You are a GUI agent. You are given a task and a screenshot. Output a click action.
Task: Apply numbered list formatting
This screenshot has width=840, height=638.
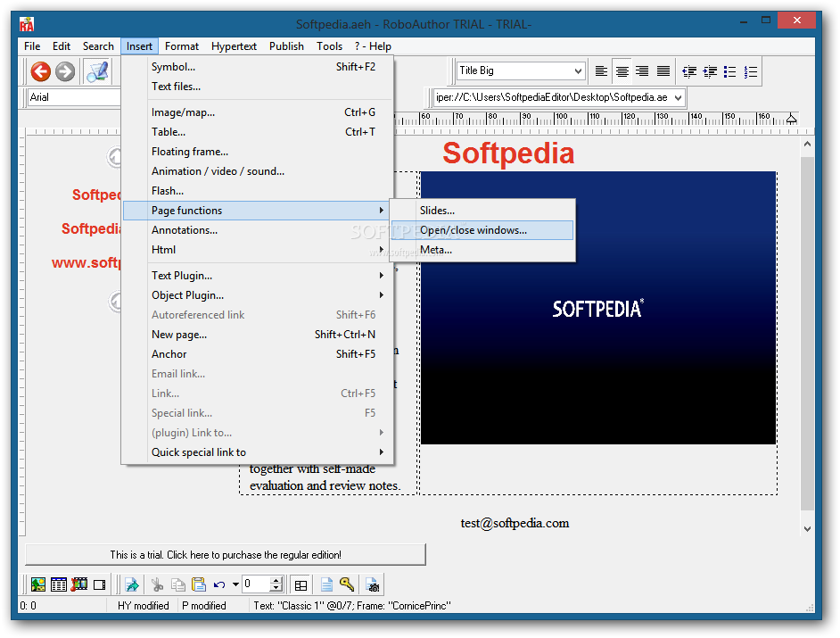pos(751,71)
